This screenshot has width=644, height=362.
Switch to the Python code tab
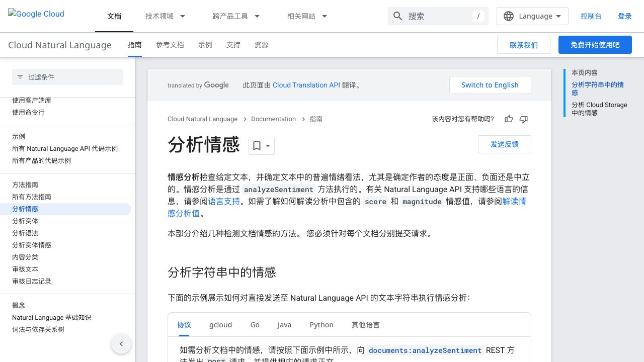click(321, 325)
